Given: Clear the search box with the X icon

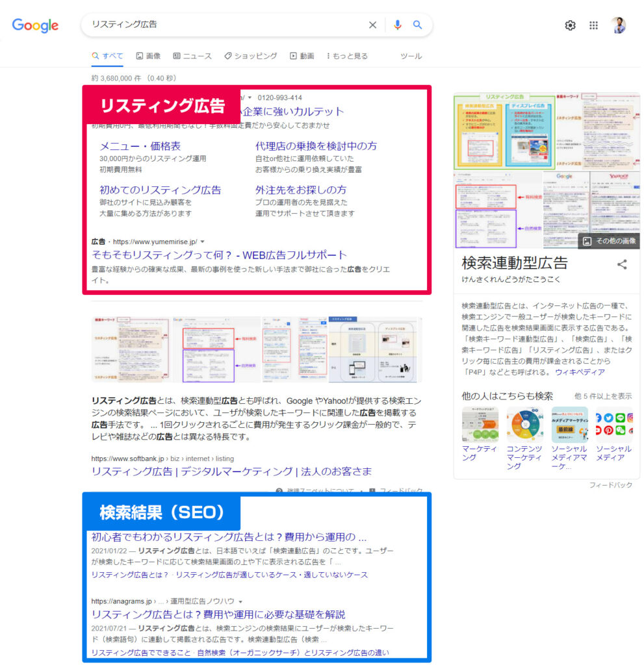Looking at the screenshot, I should 372,25.
